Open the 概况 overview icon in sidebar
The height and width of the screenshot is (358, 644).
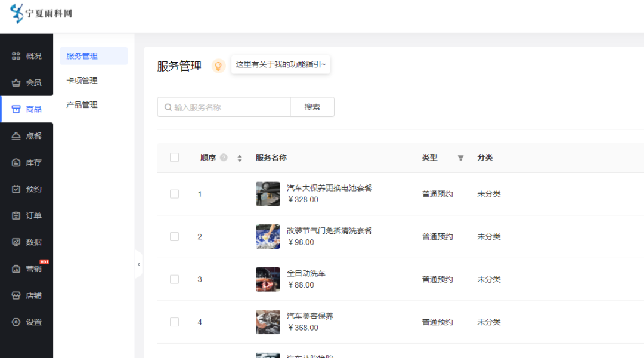(x=16, y=56)
